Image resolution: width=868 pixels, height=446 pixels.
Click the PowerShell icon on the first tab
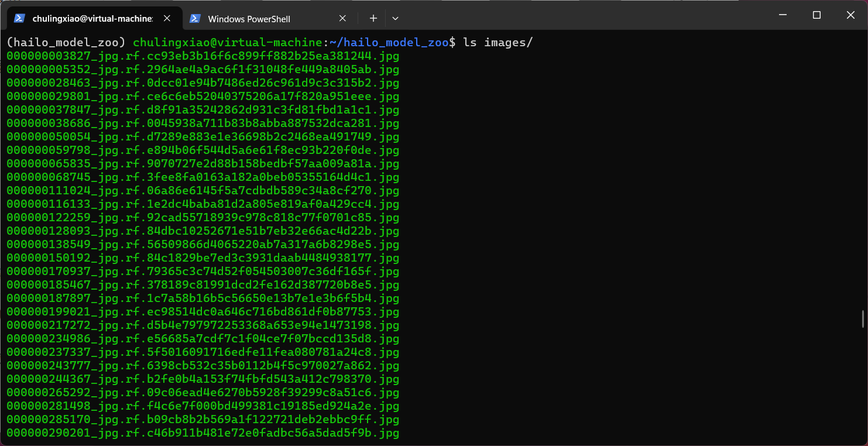(19, 18)
